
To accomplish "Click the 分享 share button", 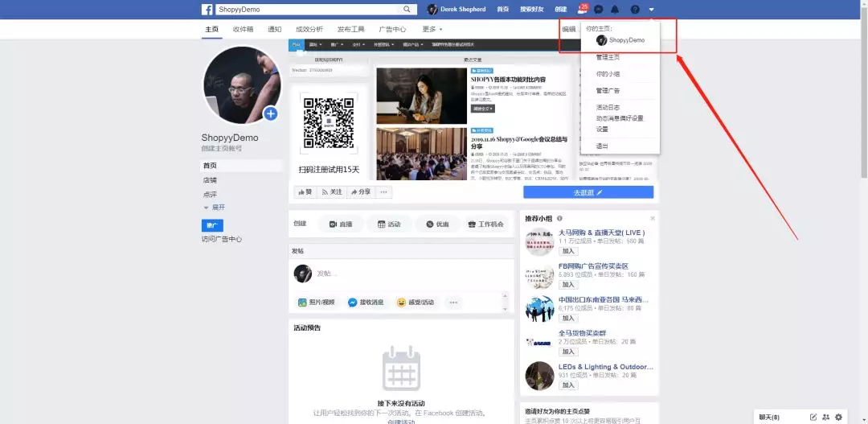I will point(360,191).
